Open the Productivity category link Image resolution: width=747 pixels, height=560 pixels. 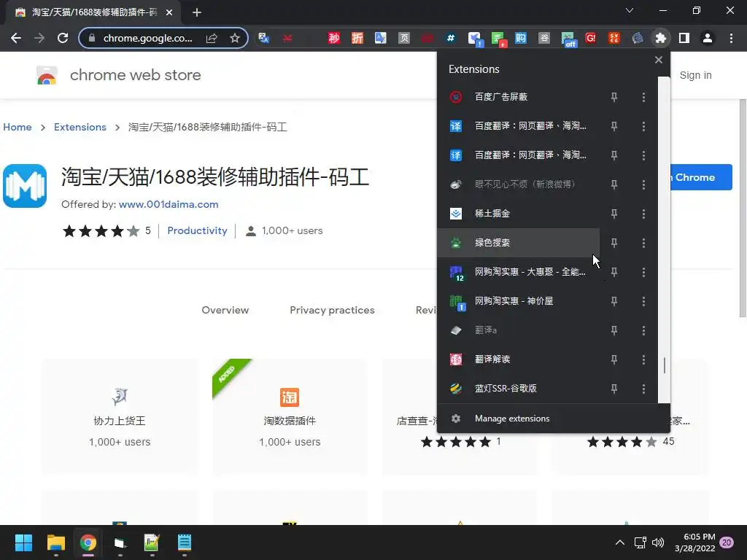197,230
